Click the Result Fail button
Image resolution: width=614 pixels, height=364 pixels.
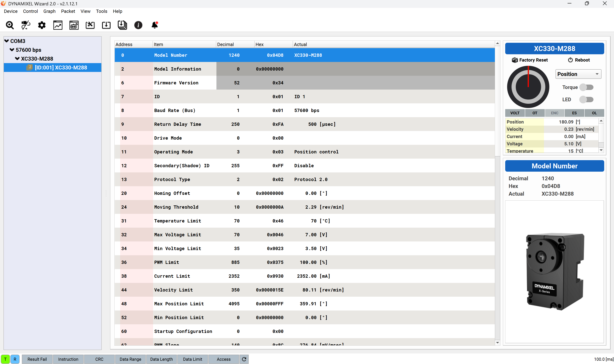click(37, 359)
